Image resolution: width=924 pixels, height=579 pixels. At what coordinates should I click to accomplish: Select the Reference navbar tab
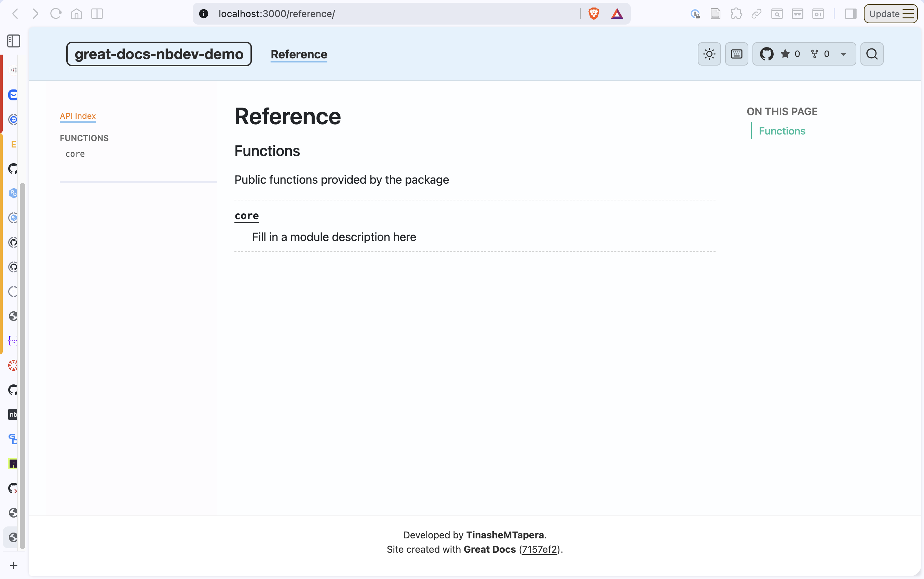299,54
